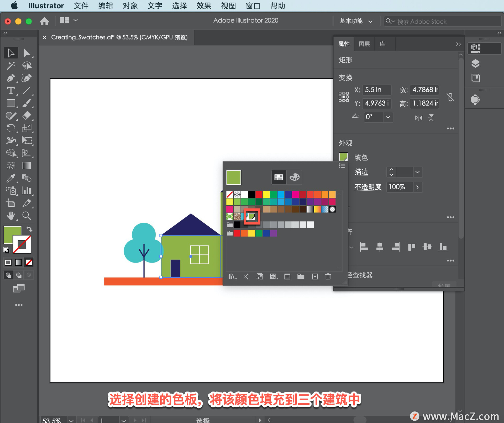Toggle constrain width and height proportions
Viewport: 504px width, 423px height.
pyautogui.click(x=450, y=97)
